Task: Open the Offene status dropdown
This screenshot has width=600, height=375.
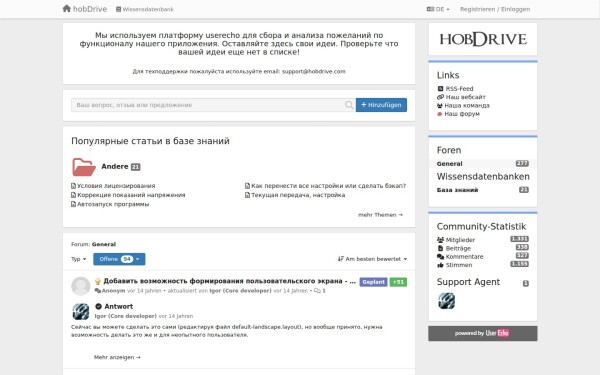Action: click(x=119, y=259)
